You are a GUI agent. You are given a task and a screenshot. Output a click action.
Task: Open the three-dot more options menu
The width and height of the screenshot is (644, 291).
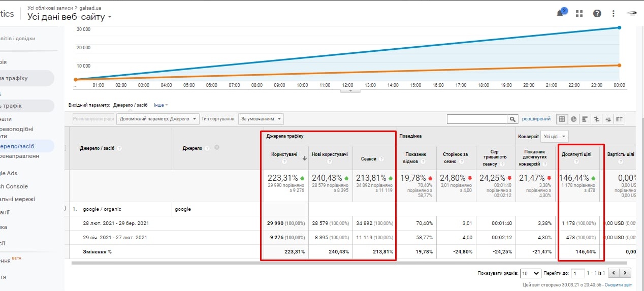614,14
